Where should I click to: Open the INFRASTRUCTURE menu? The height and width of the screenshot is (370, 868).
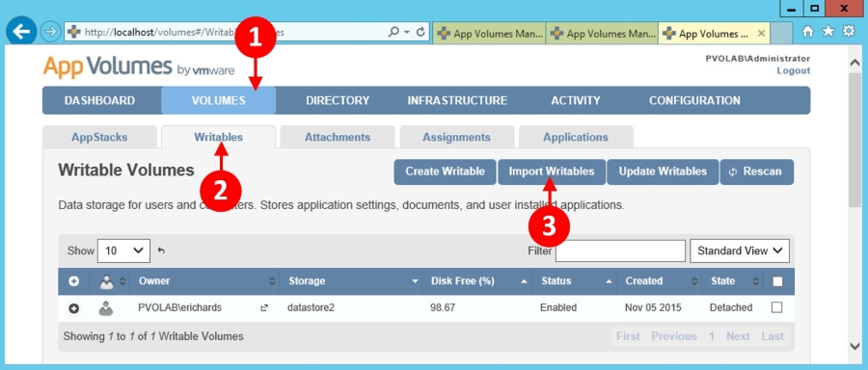457,100
